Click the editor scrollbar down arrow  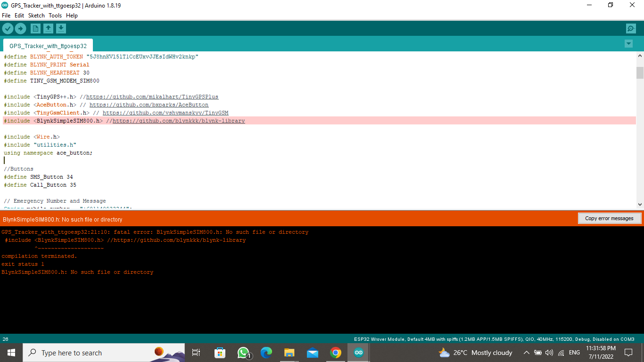(640, 204)
